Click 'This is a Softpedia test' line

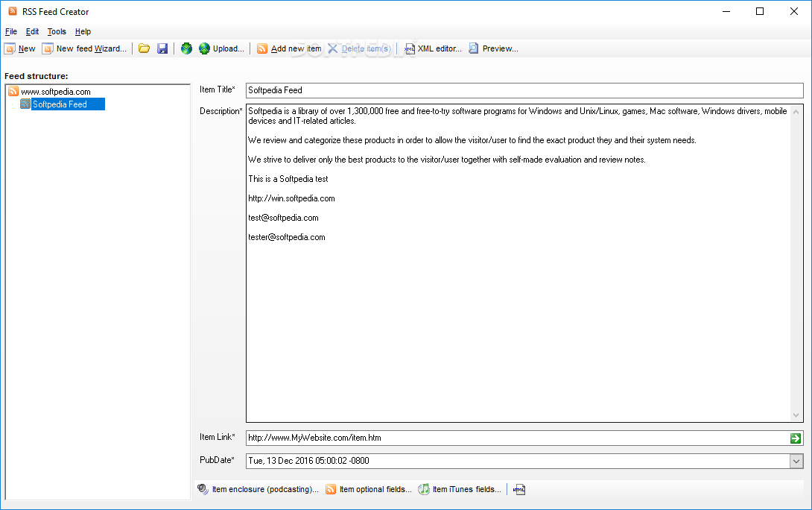coord(288,180)
